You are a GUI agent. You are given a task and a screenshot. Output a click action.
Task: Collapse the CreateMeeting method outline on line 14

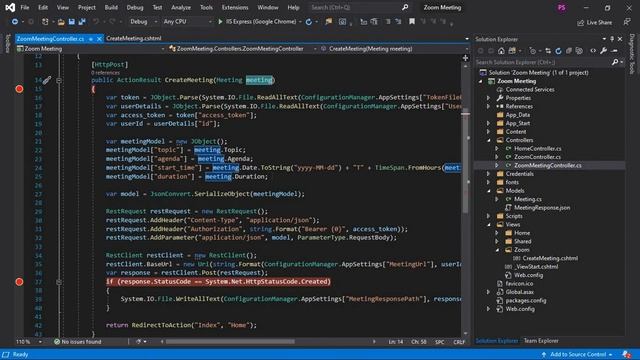point(59,80)
